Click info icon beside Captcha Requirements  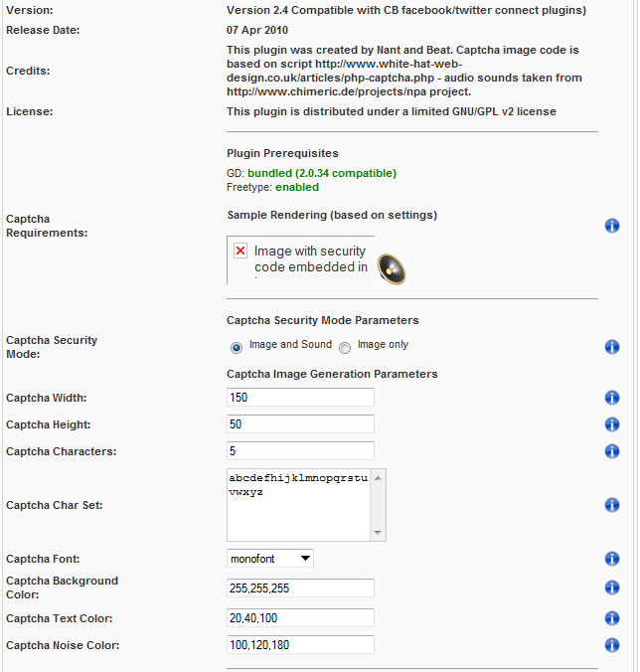coord(612,226)
